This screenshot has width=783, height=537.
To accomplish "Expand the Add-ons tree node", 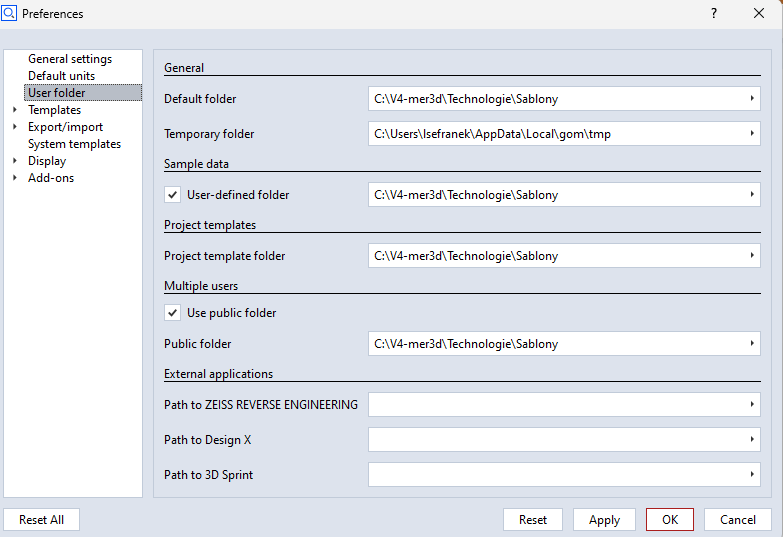I will (x=14, y=178).
